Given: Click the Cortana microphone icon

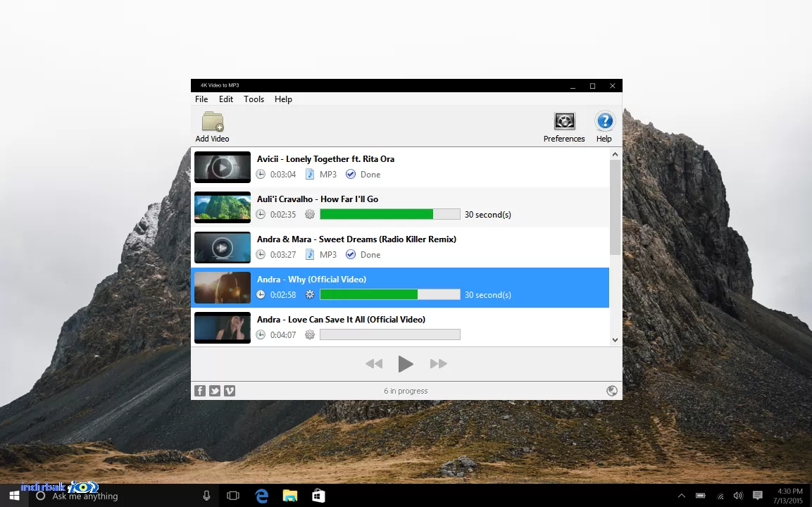Looking at the screenshot, I should [206, 496].
